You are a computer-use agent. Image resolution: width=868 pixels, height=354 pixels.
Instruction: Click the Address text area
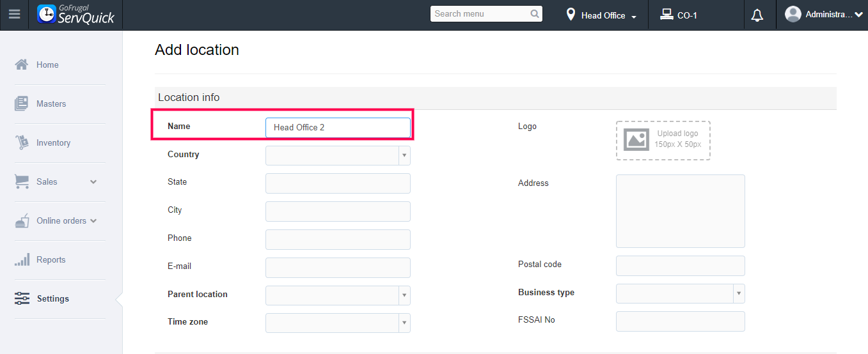click(x=680, y=211)
